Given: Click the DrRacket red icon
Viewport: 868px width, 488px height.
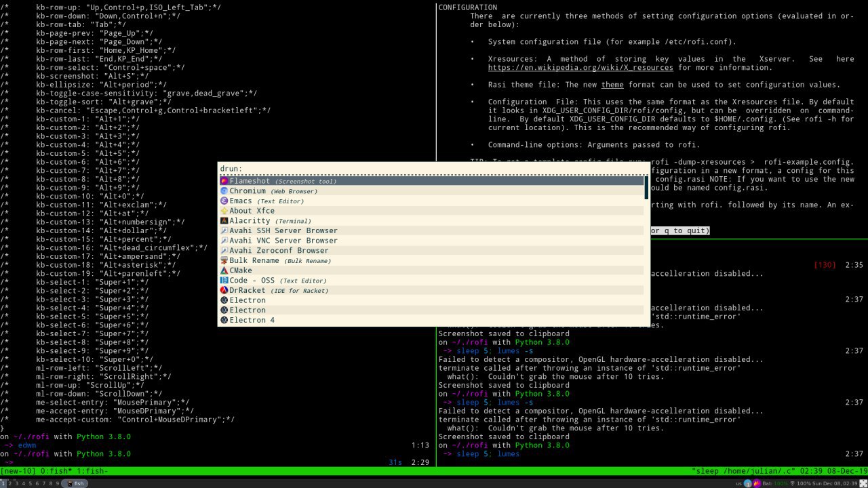Looking at the screenshot, I should (224, 290).
